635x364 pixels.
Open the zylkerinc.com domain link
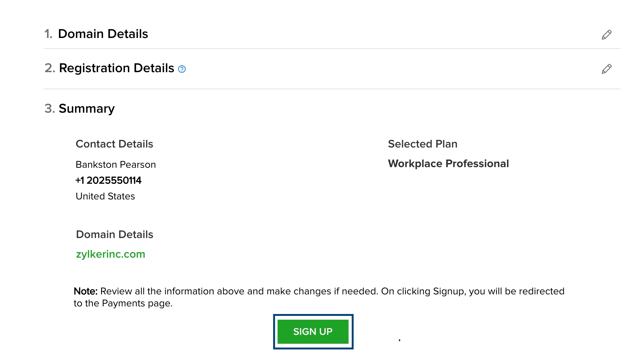coord(111,254)
